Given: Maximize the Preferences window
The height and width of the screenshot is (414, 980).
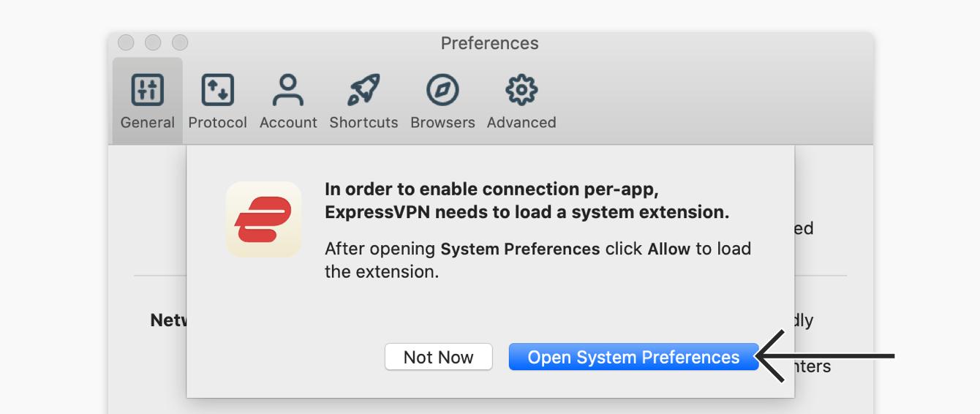Looking at the screenshot, I should (180, 42).
